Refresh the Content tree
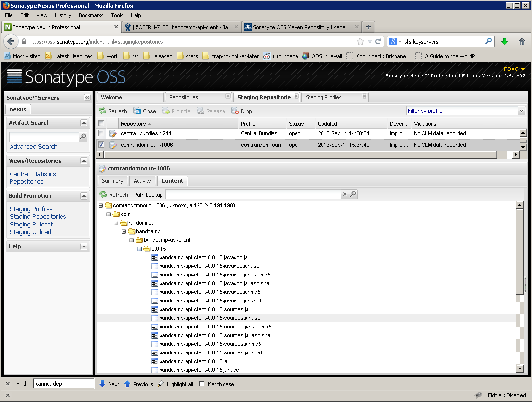This screenshot has height=402, width=532. click(x=114, y=195)
